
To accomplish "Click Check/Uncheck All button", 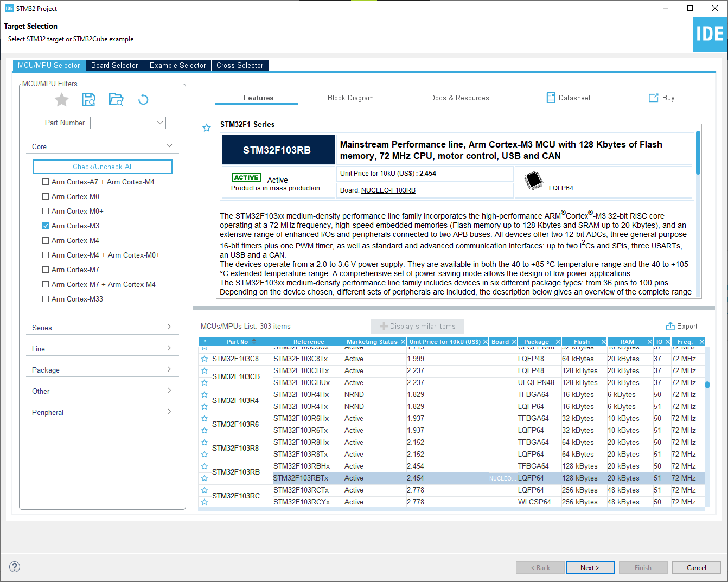I will click(103, 167).
